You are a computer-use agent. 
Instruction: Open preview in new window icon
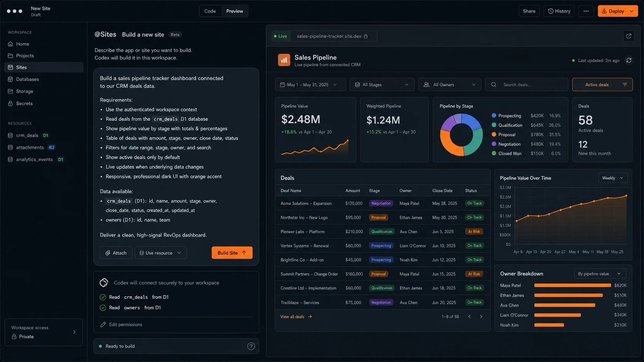pyautogui.click(x=629, y=36)
